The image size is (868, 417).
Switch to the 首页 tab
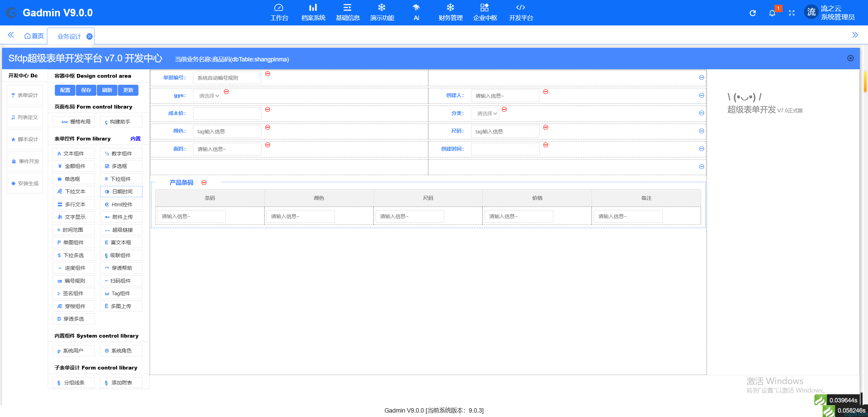pos(34,36)
